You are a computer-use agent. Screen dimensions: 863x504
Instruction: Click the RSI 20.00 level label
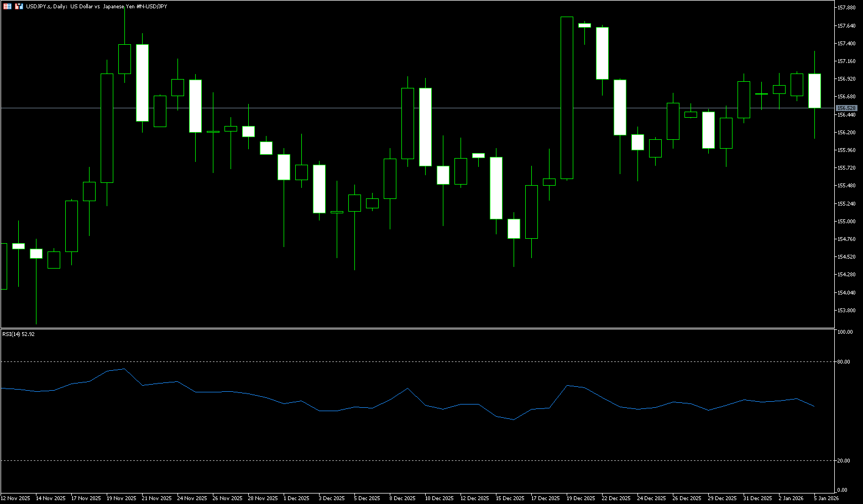tap(844, 460)
